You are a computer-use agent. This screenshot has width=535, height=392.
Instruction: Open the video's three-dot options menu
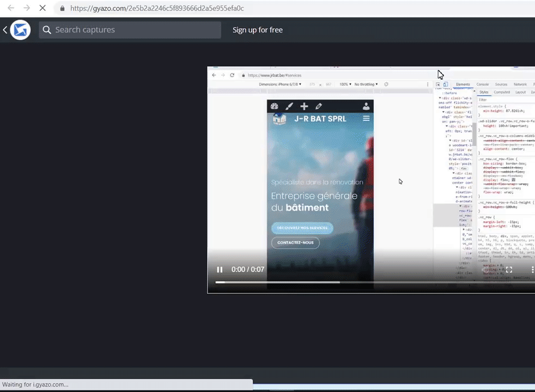click(532, 269)
